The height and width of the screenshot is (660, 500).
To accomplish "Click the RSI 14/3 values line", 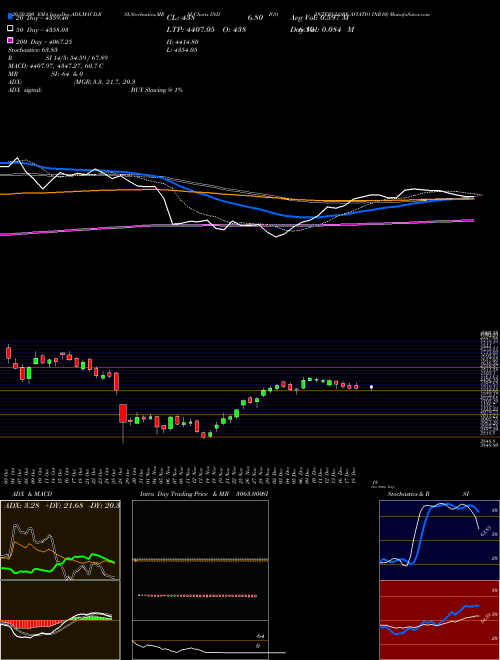I will (58, 58).
